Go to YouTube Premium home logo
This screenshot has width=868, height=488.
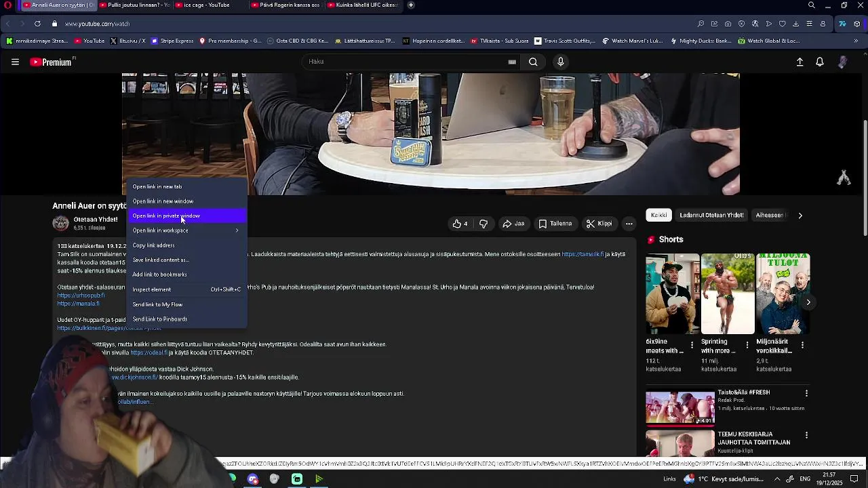click(x=52, y=62)
